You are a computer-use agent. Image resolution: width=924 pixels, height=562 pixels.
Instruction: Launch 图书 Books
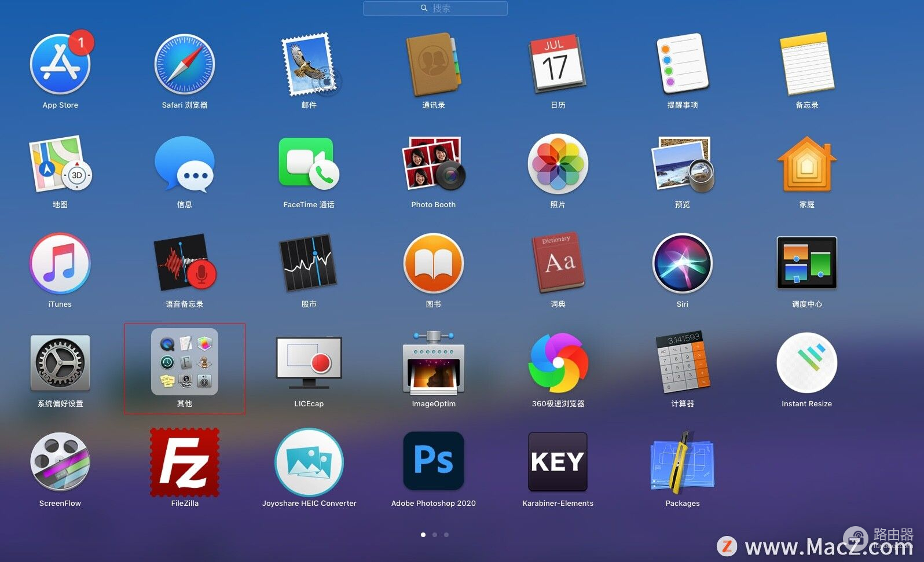(434, 263)
